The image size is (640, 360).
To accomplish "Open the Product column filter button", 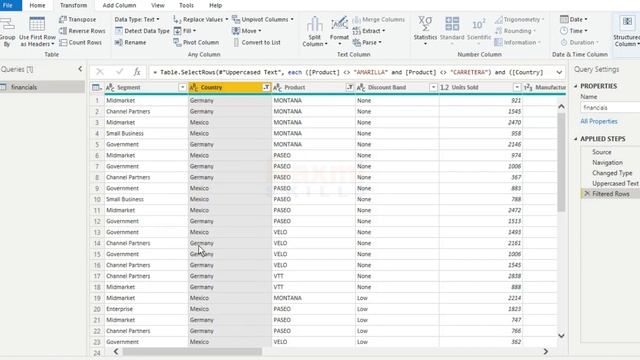I will (350, 87).
